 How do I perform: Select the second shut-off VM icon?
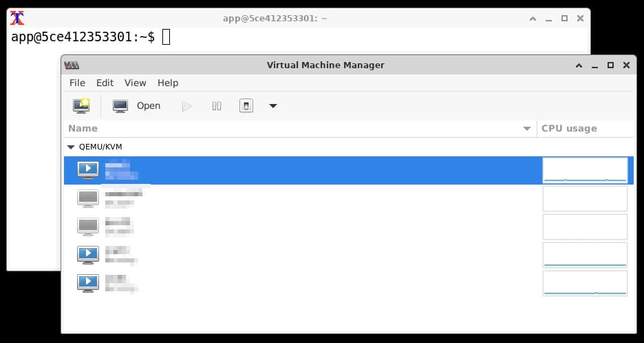[88, 226]
